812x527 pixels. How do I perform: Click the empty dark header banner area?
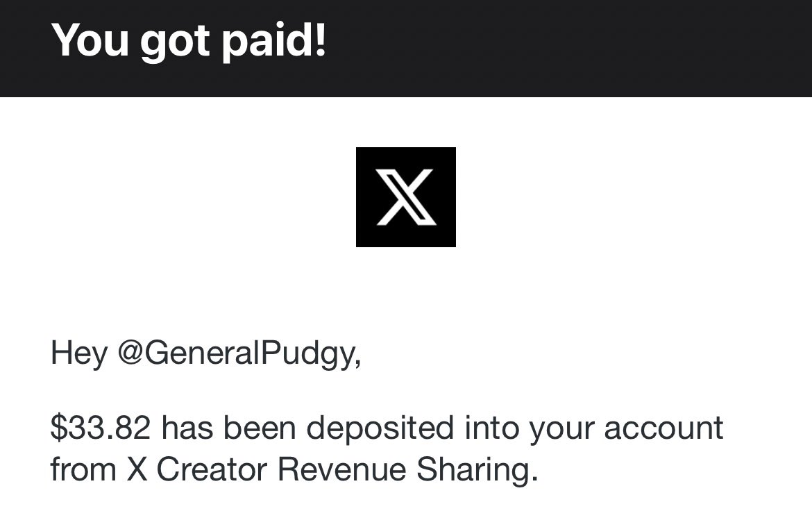570,48
